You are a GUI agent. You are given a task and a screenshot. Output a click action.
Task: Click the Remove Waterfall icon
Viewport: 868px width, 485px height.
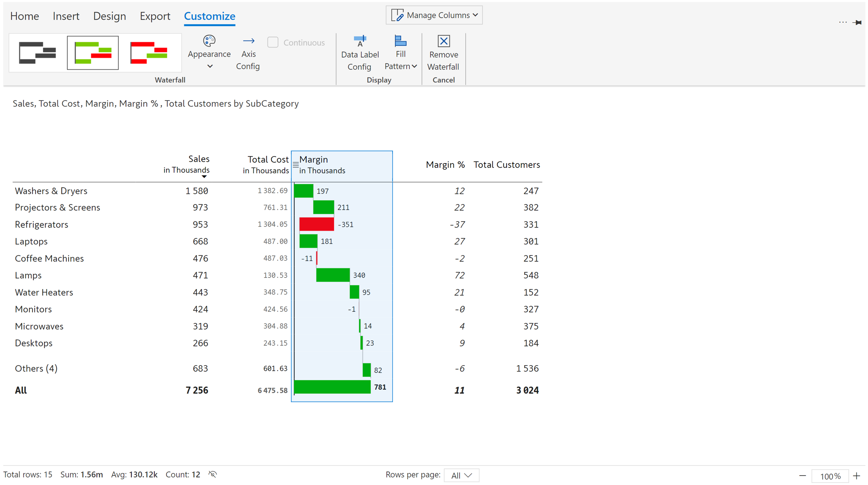point(443,41)
